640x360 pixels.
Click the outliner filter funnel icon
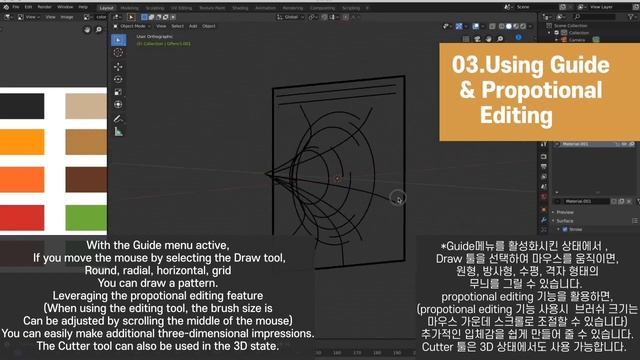[x=631, y=17]
